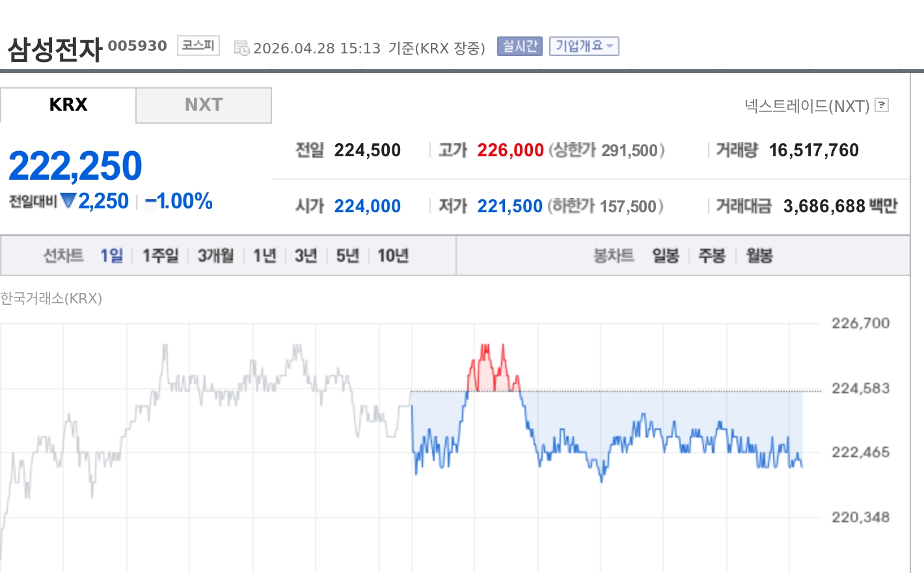Open the 기업개요 dropdown
Image resolution: width=924 pixels, height=573 pixels.
pos(581,46)
